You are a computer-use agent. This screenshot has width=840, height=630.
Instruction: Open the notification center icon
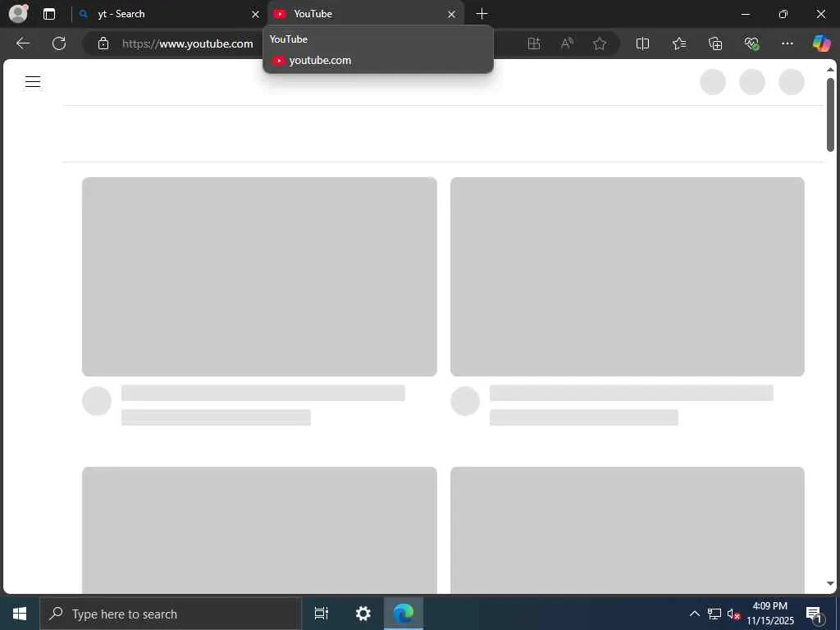click(815, 614)
